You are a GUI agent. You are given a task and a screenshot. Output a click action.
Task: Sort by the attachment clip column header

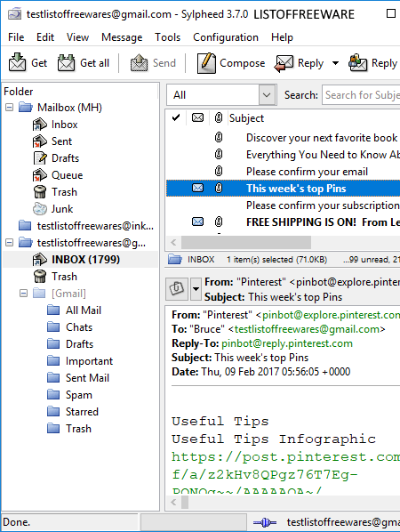tap(219, 117)
